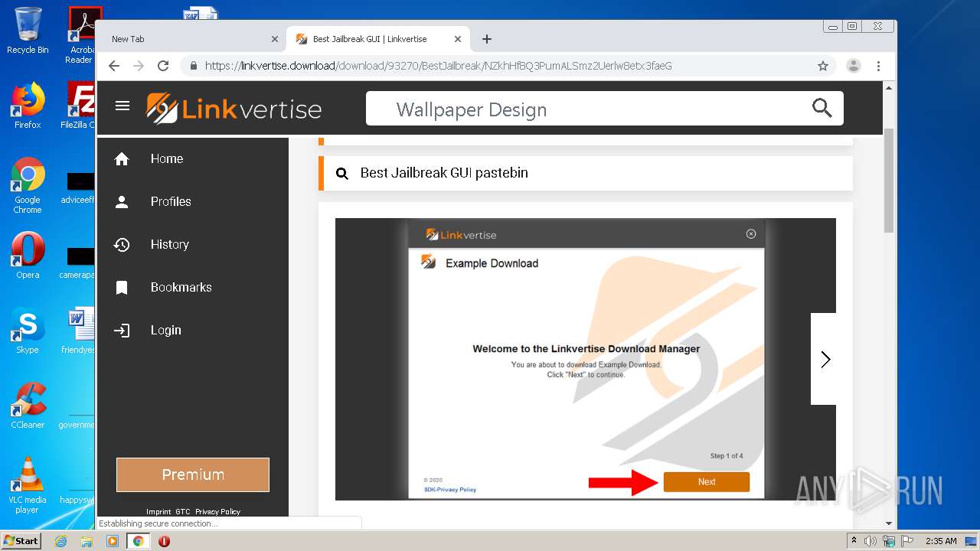Screen dimensions: 980x551
Task: Click the Opera taskbar icon
Action: click(x=164, y=541)
